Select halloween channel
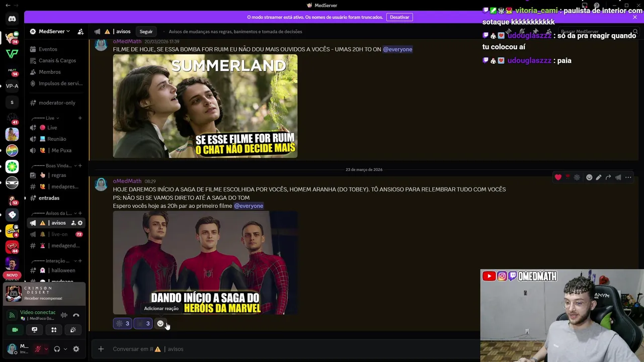 56,270
